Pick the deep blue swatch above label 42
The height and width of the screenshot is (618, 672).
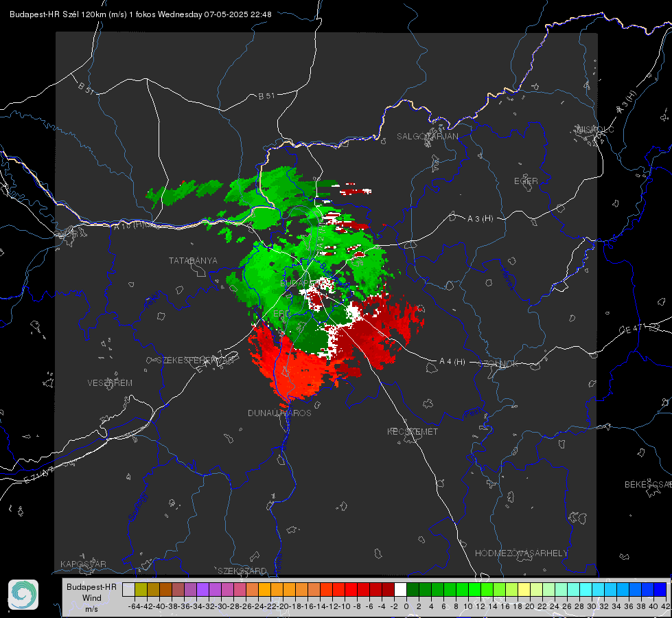660,589
